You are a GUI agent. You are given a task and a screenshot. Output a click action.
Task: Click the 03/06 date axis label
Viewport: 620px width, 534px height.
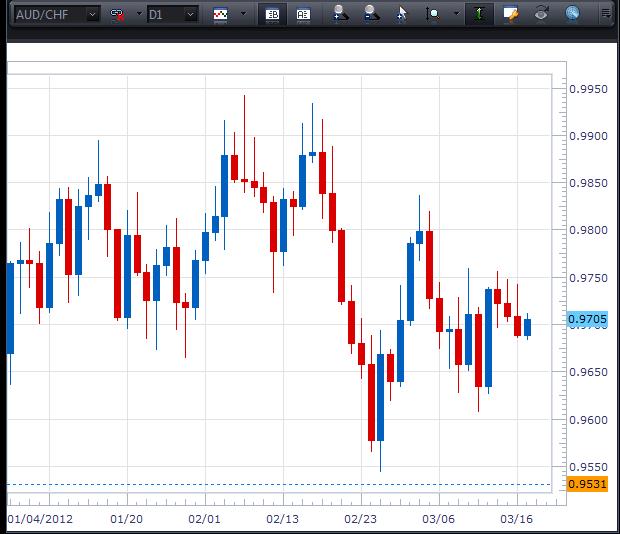(x=439, y=519)
